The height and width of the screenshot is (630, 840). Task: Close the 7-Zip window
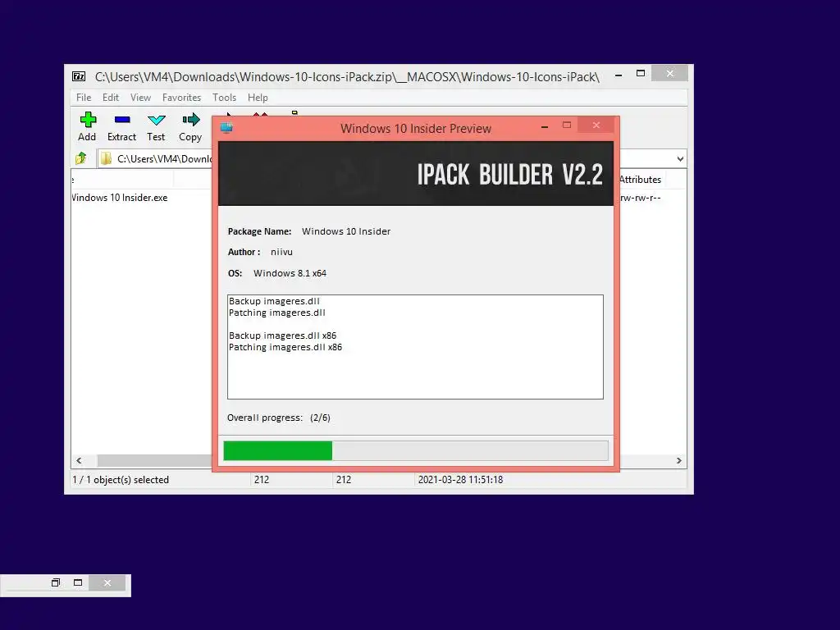669,73
